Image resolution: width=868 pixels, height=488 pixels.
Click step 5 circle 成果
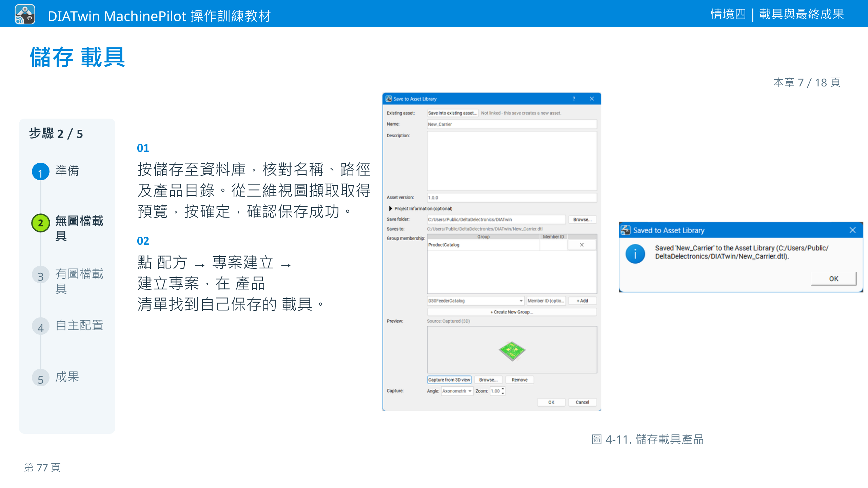tap(41, 378)
